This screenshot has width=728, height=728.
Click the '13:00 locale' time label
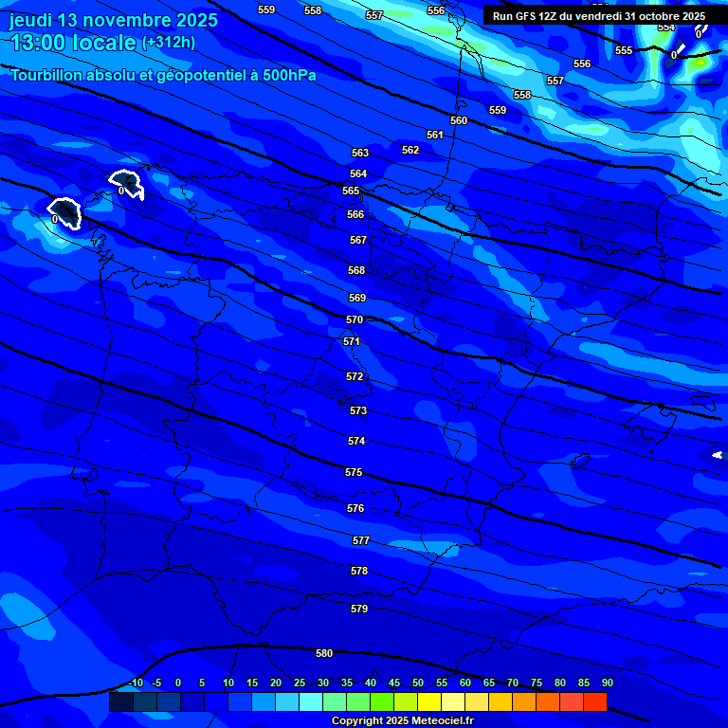pyautogui.click(x=74, y=43)
